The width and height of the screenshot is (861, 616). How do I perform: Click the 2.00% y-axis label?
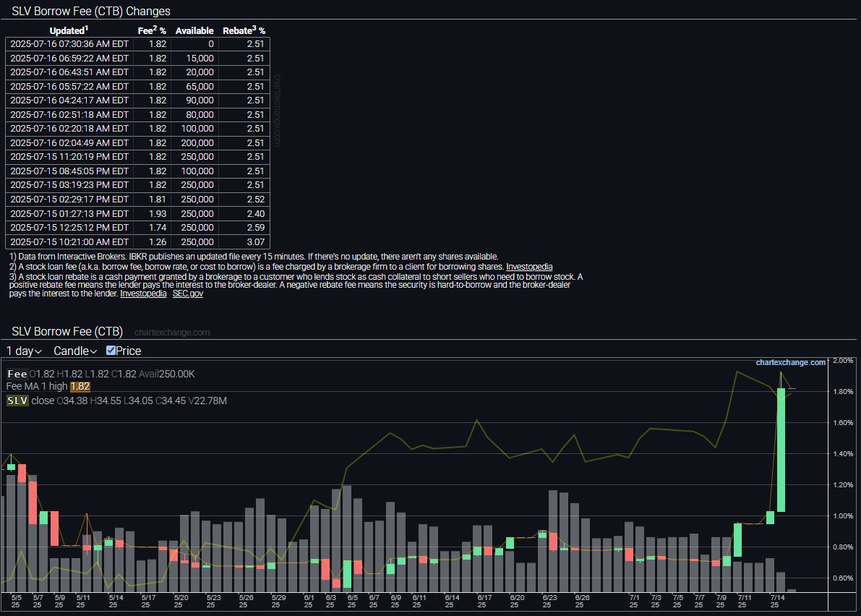843,361
